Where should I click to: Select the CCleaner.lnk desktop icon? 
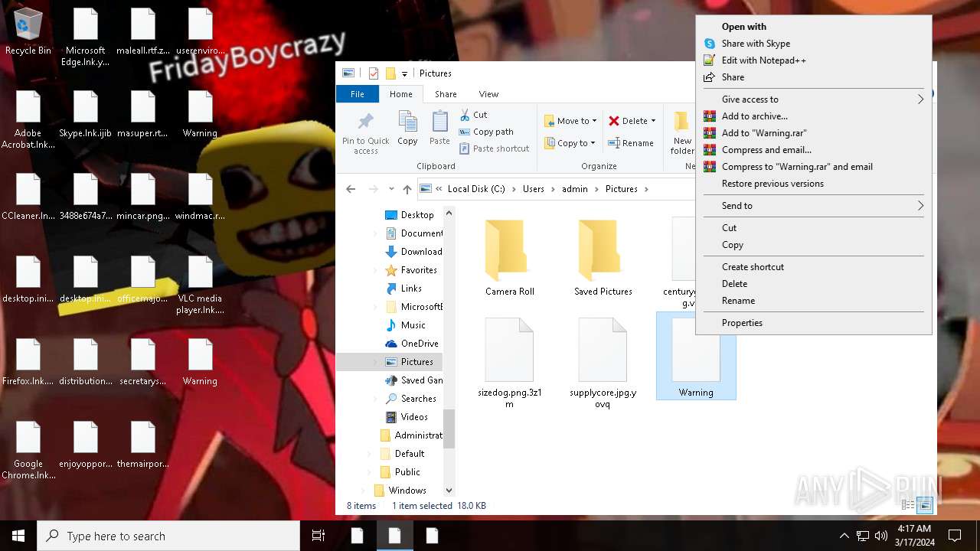(x=28, y=197)
